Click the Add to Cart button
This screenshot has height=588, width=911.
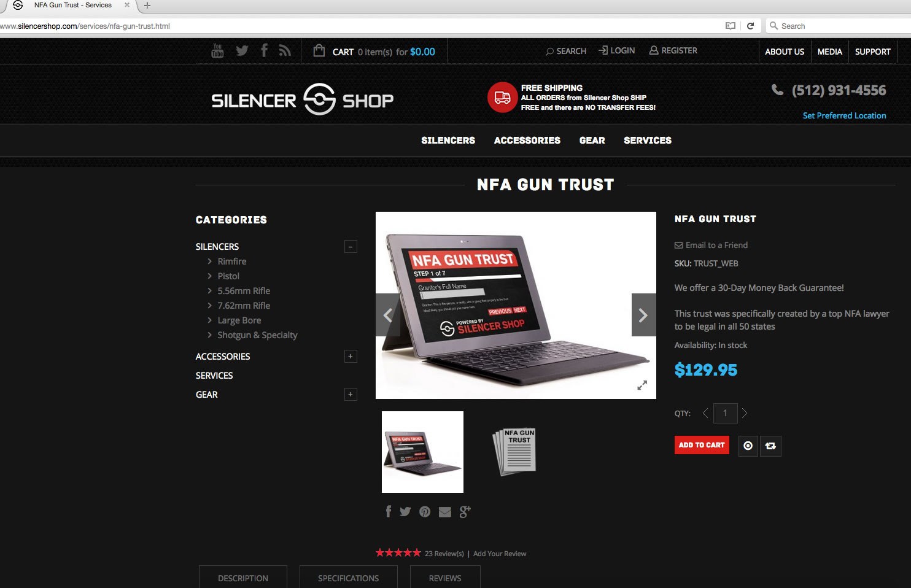[702, 445]
